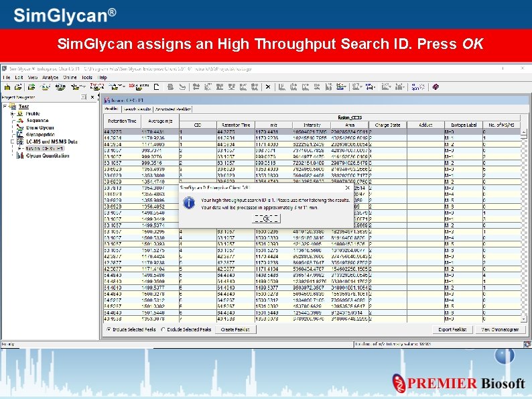Click the Glycan Quantitation bar-chart icon

click(x=20, y=156)
